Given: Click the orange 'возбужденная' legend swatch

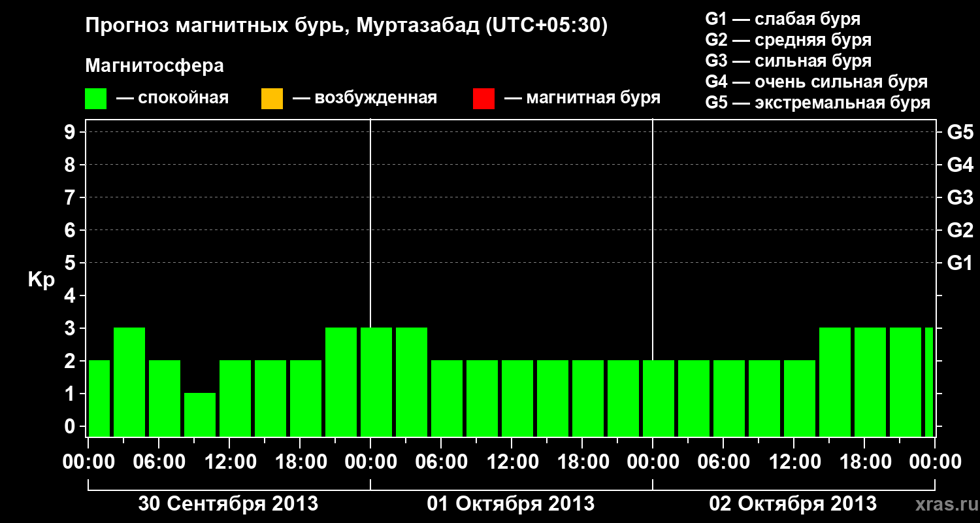Looking at the screenshot, I should [272, 98].
